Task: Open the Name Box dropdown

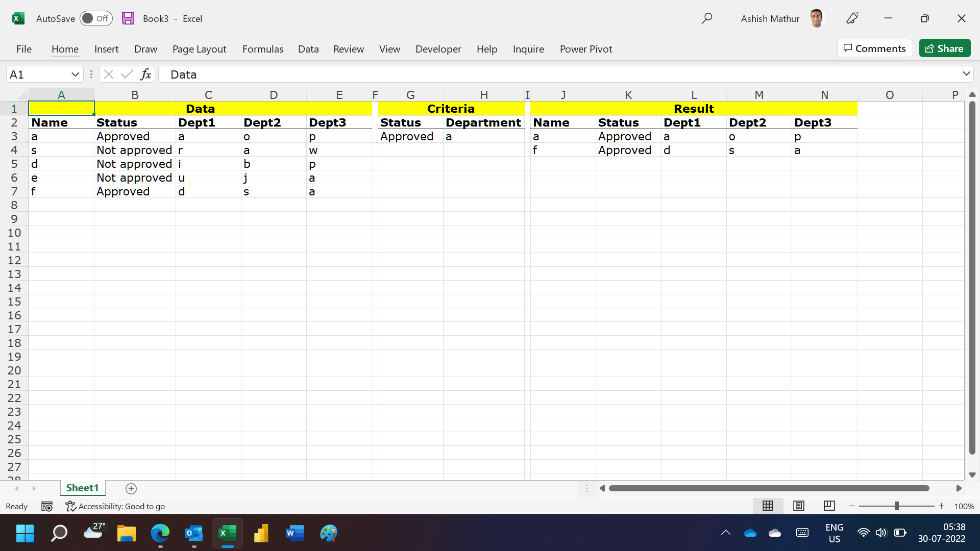Action: (75, 74)
